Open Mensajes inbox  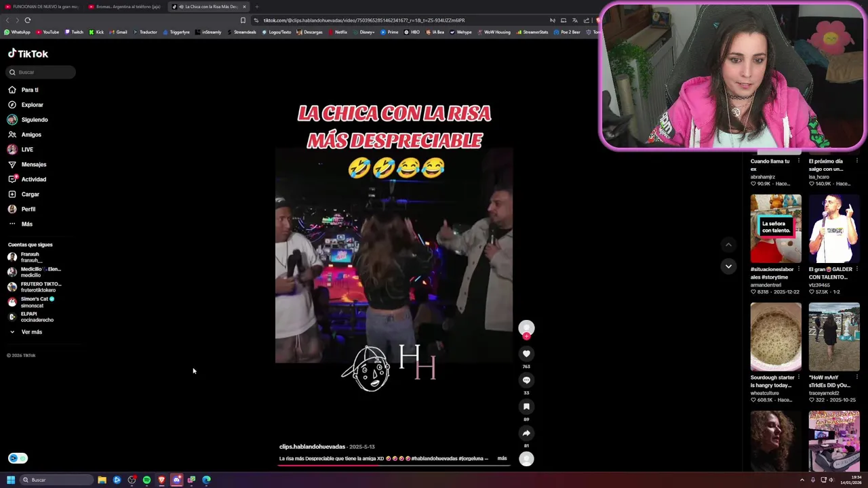click(27, 164)
